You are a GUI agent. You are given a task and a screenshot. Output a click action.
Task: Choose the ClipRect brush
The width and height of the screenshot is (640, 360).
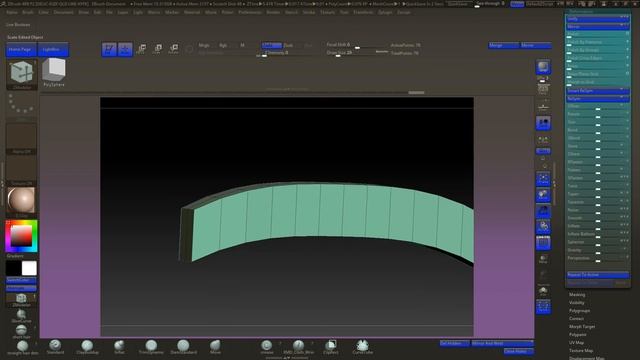(331, 347)
